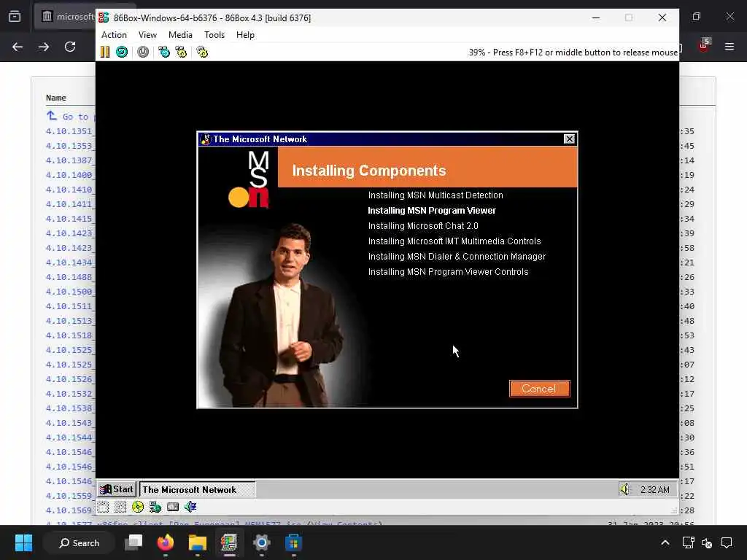The width and height of the screenshot is (747, 560).
Task: Show hidden tray icons chevron
Action: pos(665,542)
